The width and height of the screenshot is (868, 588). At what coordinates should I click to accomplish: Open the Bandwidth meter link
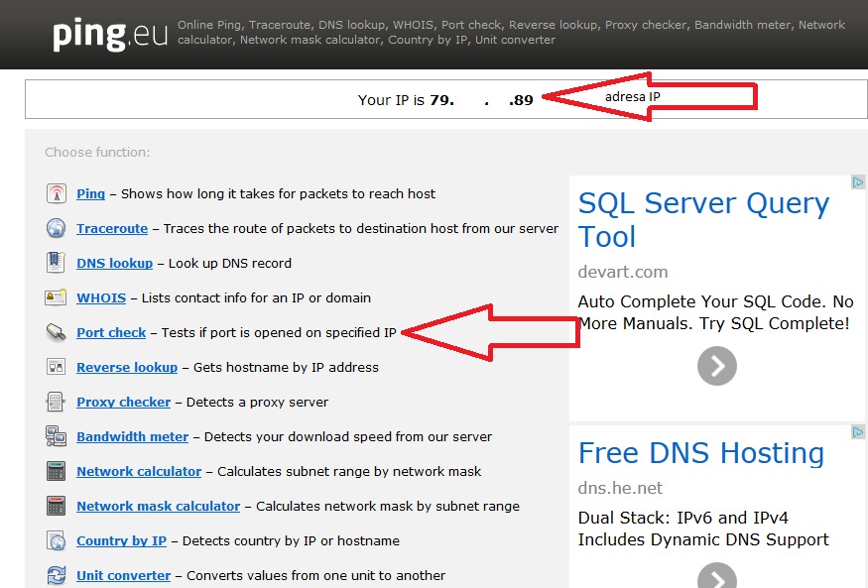click(132, 436)
